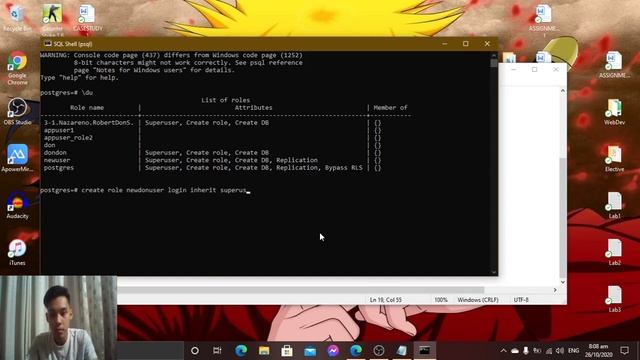Open the notification center icon
Image resolution: width=640 pixels, height=360 pixels.
(624, 351)
